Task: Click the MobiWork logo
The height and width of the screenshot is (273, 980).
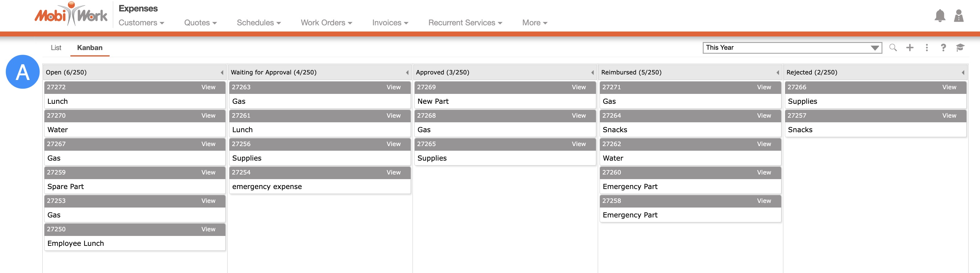Action: click(71, 15)
